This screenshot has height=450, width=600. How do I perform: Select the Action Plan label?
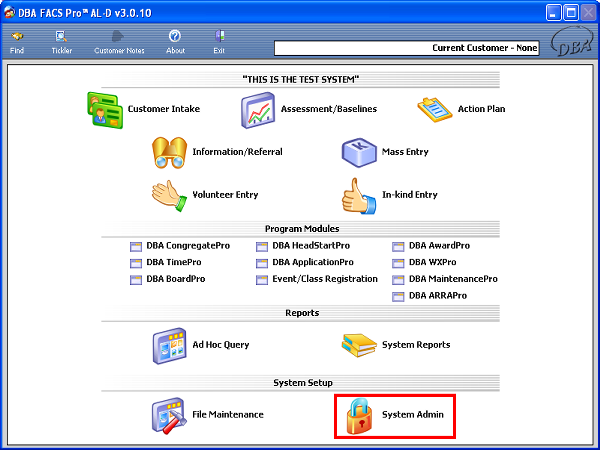coord(481,109)
